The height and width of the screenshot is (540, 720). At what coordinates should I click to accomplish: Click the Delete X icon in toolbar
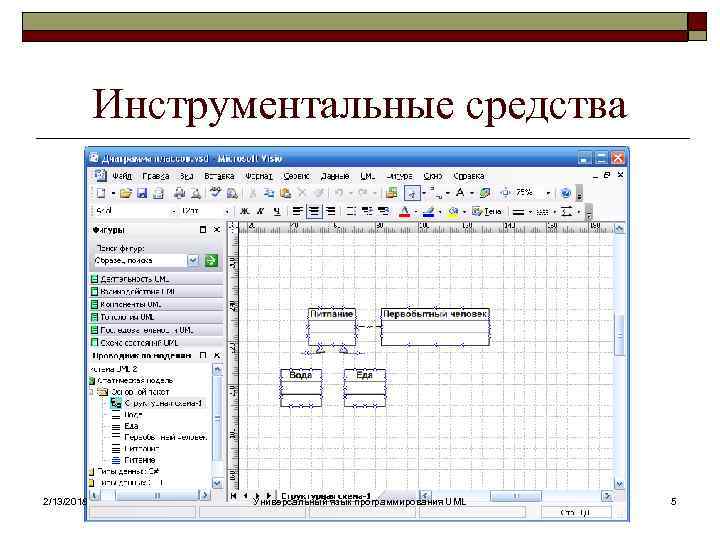(302, 193)
